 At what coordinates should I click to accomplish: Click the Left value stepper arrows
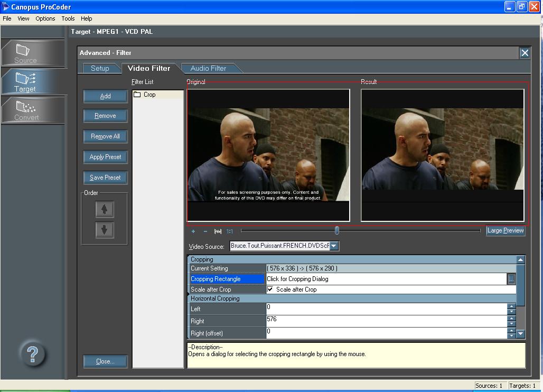click(x=511, y=309)
